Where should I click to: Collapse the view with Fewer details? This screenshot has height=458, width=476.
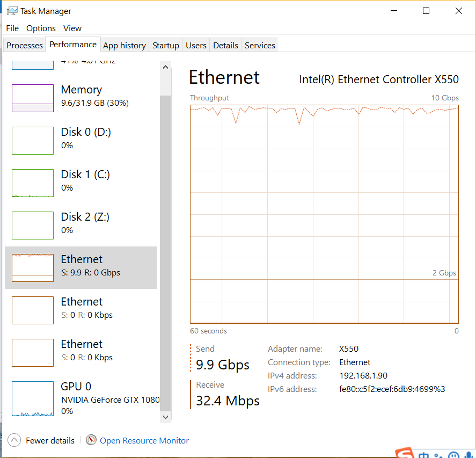41,440
